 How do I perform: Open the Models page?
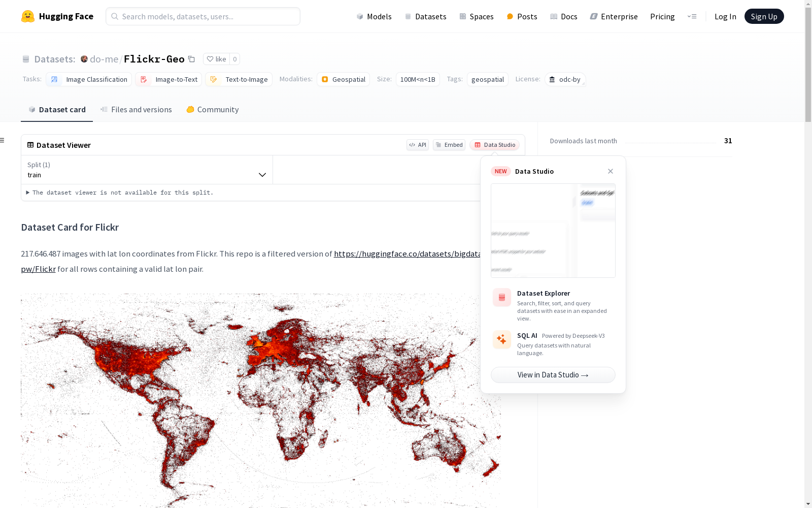point(374,16)
